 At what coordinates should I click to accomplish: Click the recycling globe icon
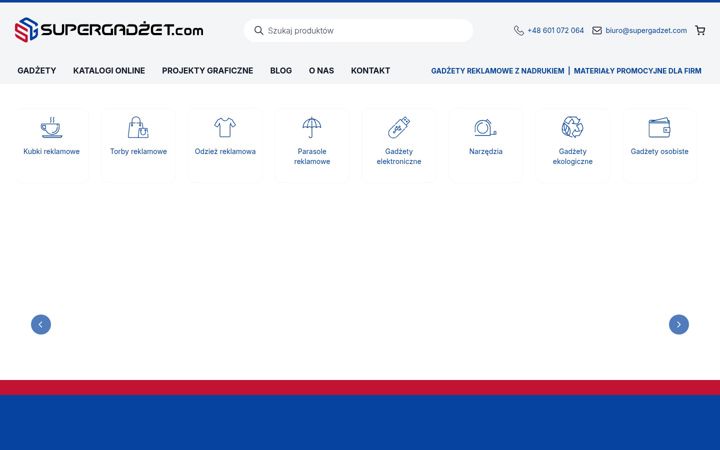572,127
